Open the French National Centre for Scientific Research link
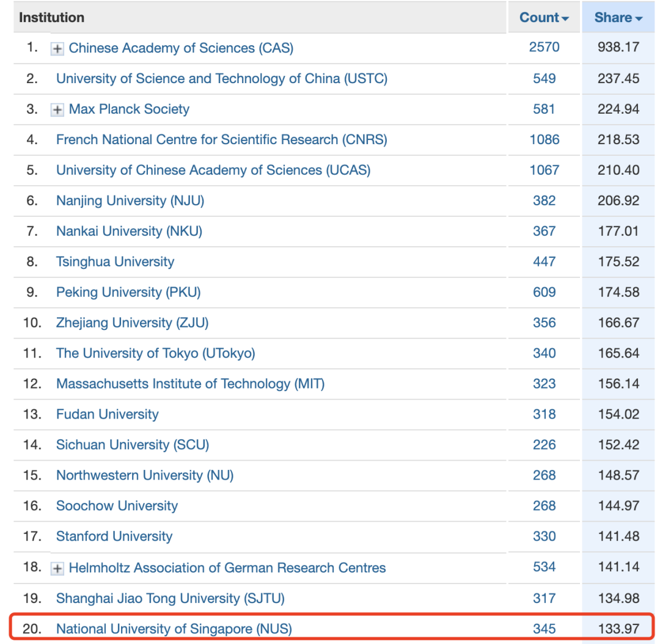The width and height of the screenshot is (660, 644). [x=221, y=139]
